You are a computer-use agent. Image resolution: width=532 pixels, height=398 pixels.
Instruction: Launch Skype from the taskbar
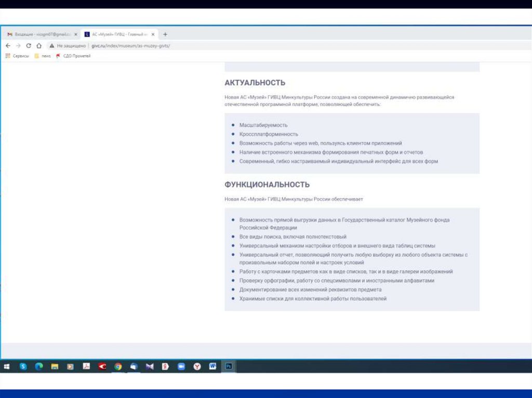(23, 366)
